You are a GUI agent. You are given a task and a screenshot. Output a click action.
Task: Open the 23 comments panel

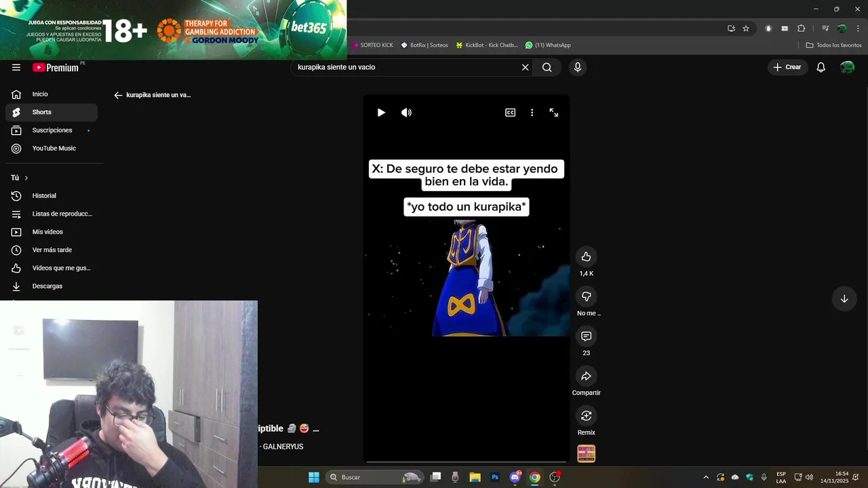587,336
